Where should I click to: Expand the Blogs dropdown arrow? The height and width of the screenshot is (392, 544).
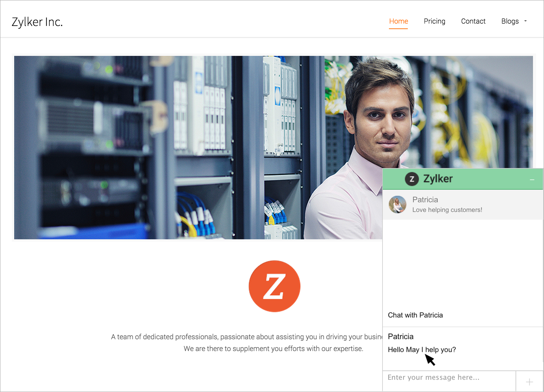pos(525,21)
